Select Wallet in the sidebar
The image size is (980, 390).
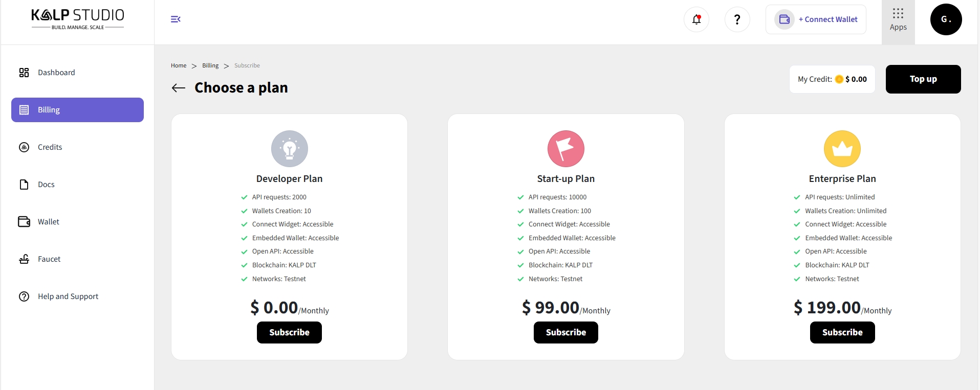tap(49, 222)
